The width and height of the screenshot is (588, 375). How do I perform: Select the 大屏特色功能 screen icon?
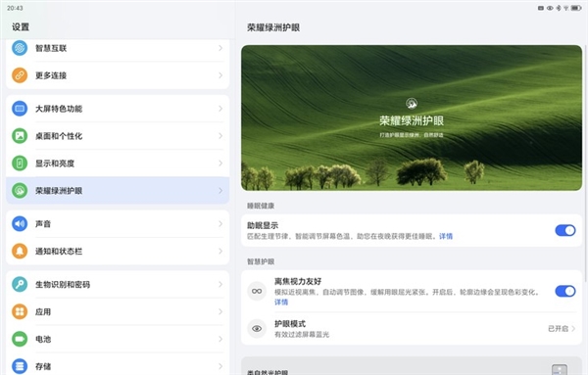[x=20, y=109]
